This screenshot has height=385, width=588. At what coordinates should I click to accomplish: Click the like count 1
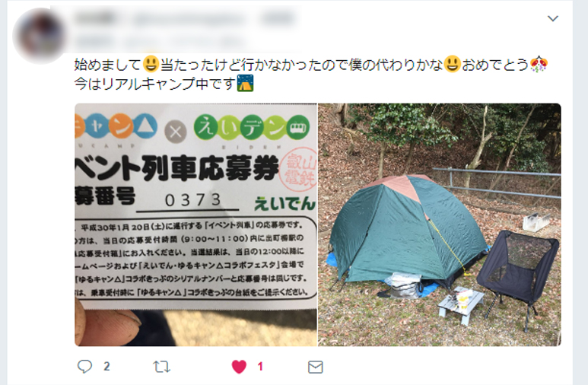pyautogui.click(x=260, y=366)
